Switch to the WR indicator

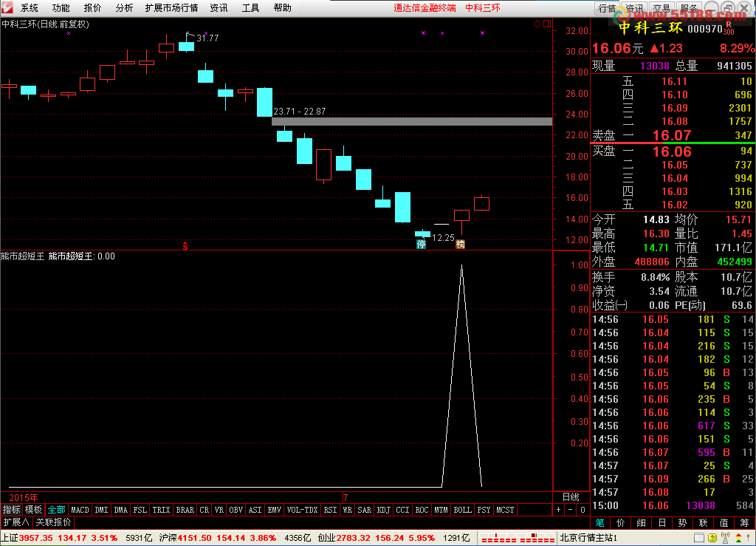pyautogui.click(x=347, y=509)
